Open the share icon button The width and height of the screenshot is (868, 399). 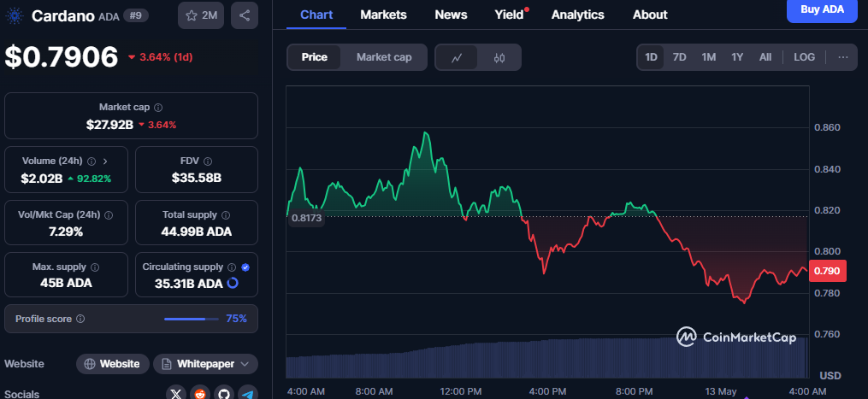click(x=244, y=15)
